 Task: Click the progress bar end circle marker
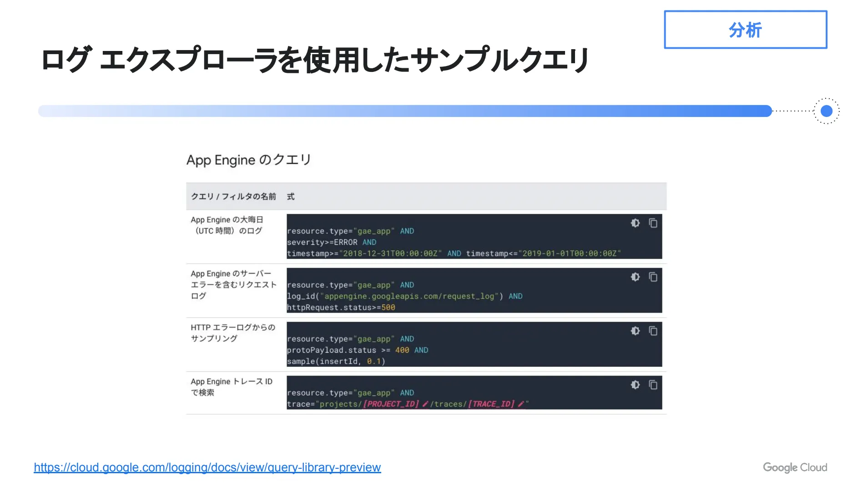pyautogui.click(x=826, y=111)
